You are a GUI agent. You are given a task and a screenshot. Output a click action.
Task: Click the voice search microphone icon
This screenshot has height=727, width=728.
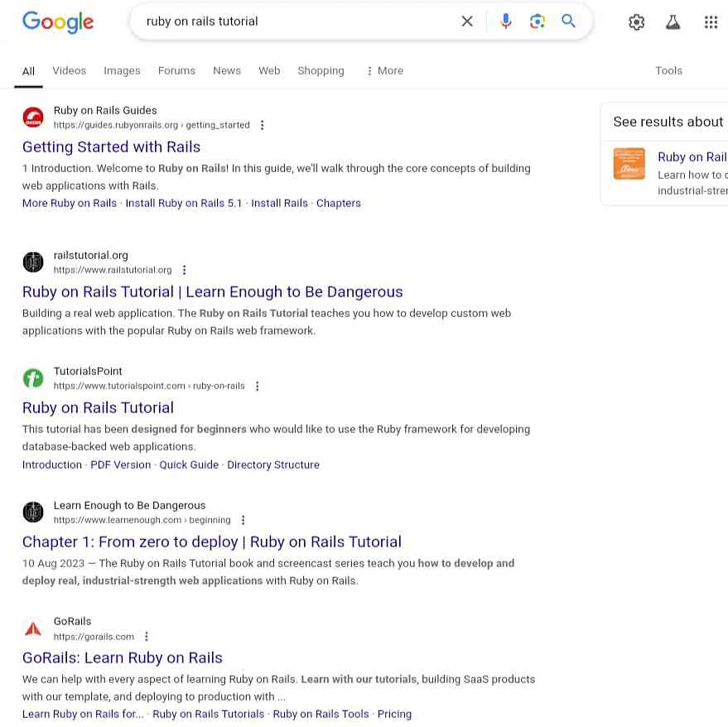[506, 22]
